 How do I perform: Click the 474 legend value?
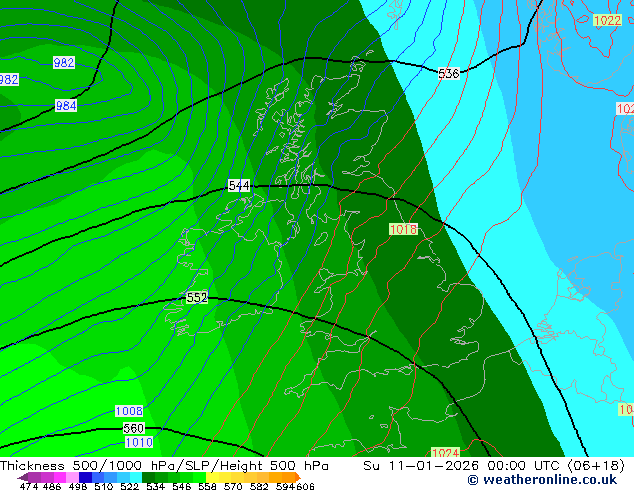pos(29,486)
